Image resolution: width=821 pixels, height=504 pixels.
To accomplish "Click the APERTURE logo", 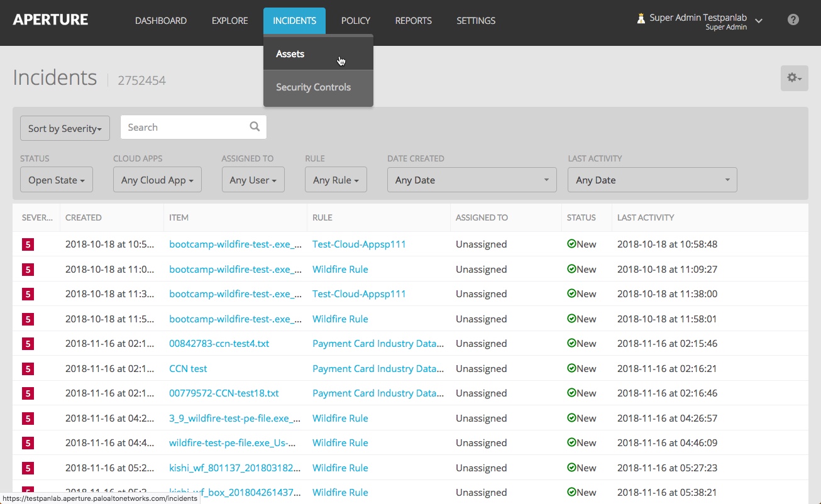I will [x=50, y=19].
